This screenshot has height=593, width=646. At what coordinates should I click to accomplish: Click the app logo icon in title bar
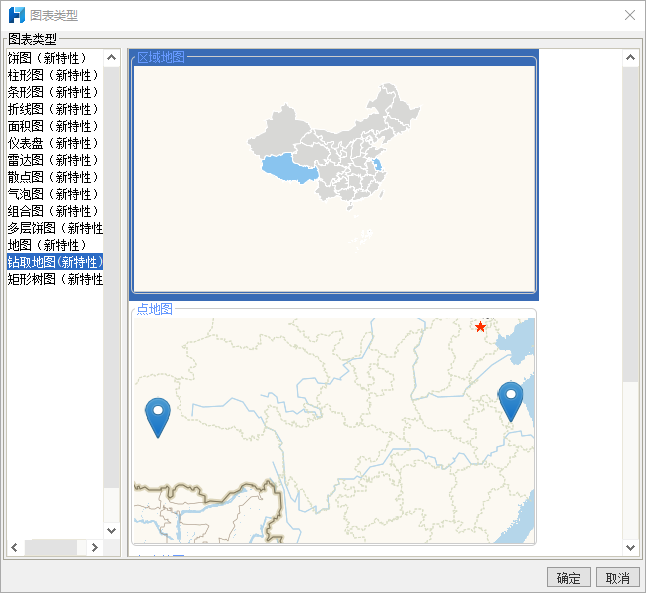click(x=17, y=15)
